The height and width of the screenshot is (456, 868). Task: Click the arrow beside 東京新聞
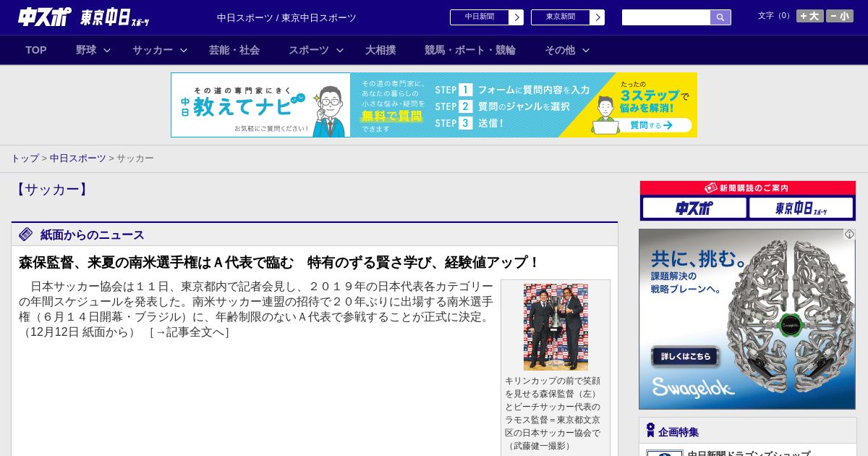(x=597, y=17)
